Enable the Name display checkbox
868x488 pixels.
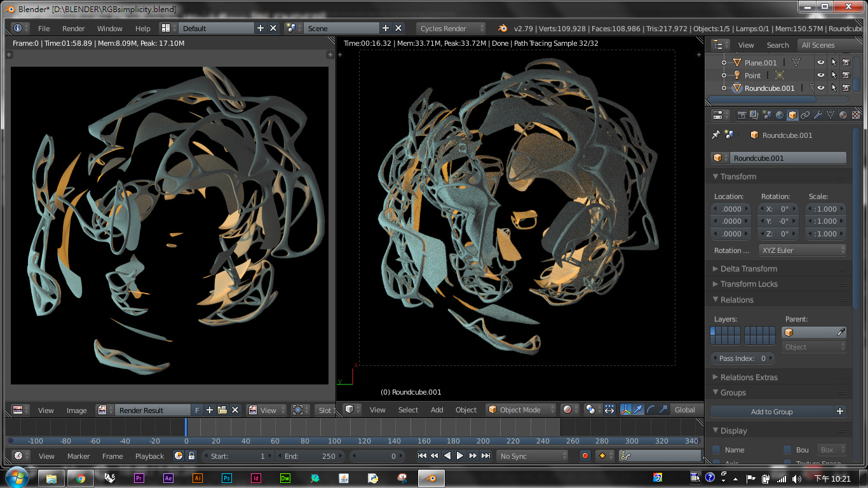coord(716,450)
